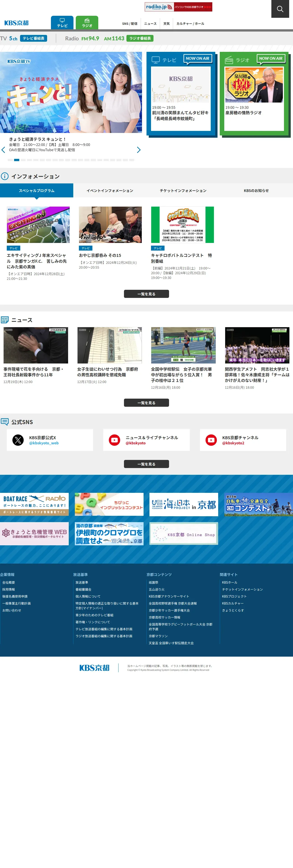Click the footer KBS京都 logo
Image resolution: width=293 pixels, height=868 pixels.
pyautogui.click(x=94, y=668)
